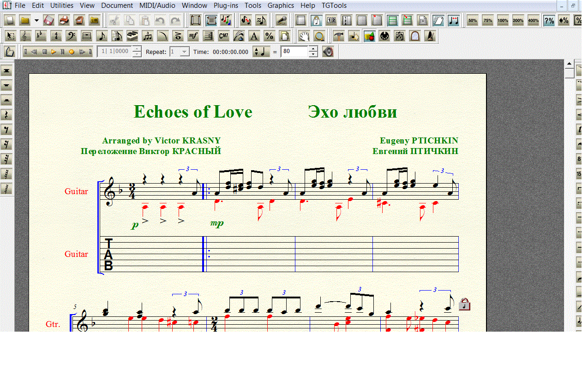Select the Lyrics tool
588x375 pixels.
[239, 36]
